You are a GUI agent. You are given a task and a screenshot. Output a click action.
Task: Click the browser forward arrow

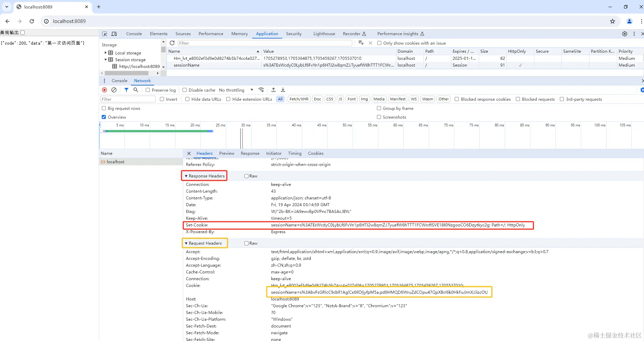tap(20, 21)
